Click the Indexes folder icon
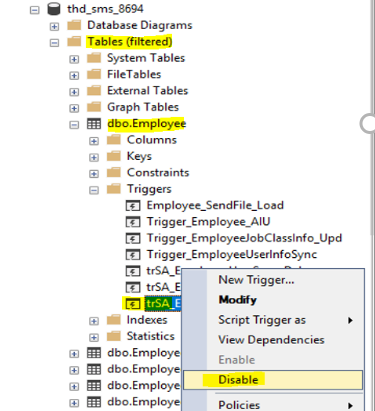This screenshot has height=411, width=375. 114,319
